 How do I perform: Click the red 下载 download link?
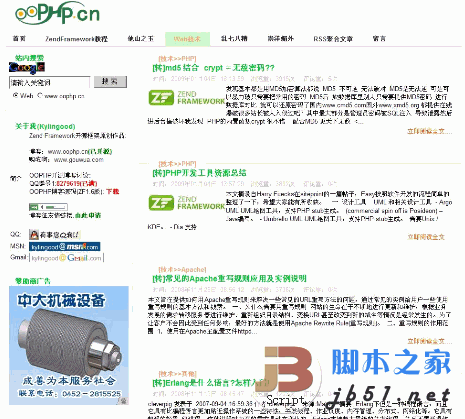click(x=113, y=192)
